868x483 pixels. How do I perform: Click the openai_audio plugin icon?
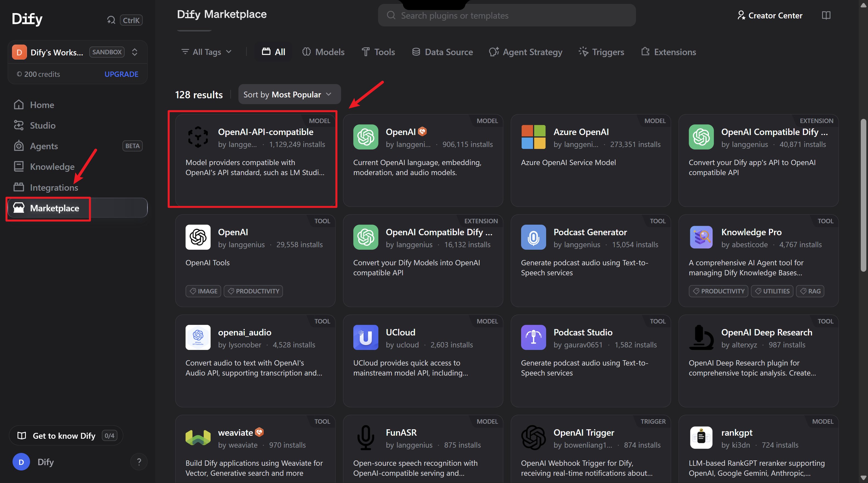point(198,337)
